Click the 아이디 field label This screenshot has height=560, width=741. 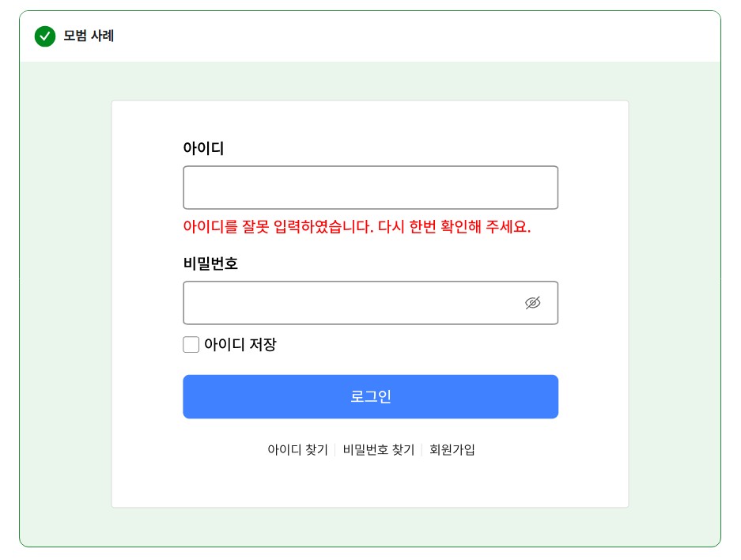203,148
